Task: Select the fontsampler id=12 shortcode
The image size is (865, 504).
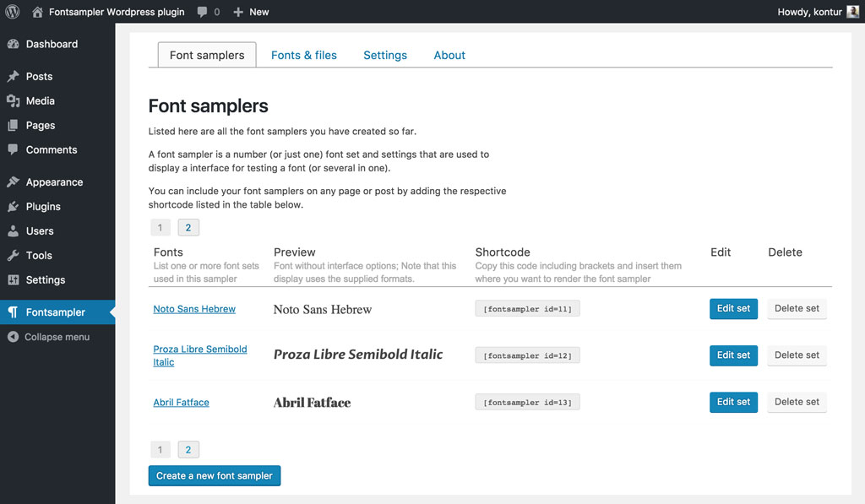Action: [x=527, y=355]
